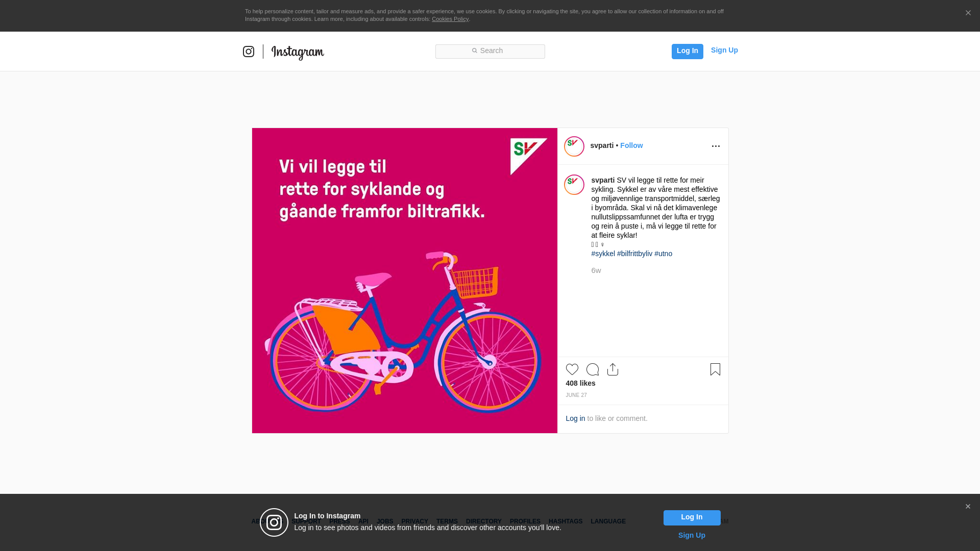Screen dimensions: 980x551
Task: Click the svparti avatar beside caption
Action: pyautogui.click(x=574, y=185)
